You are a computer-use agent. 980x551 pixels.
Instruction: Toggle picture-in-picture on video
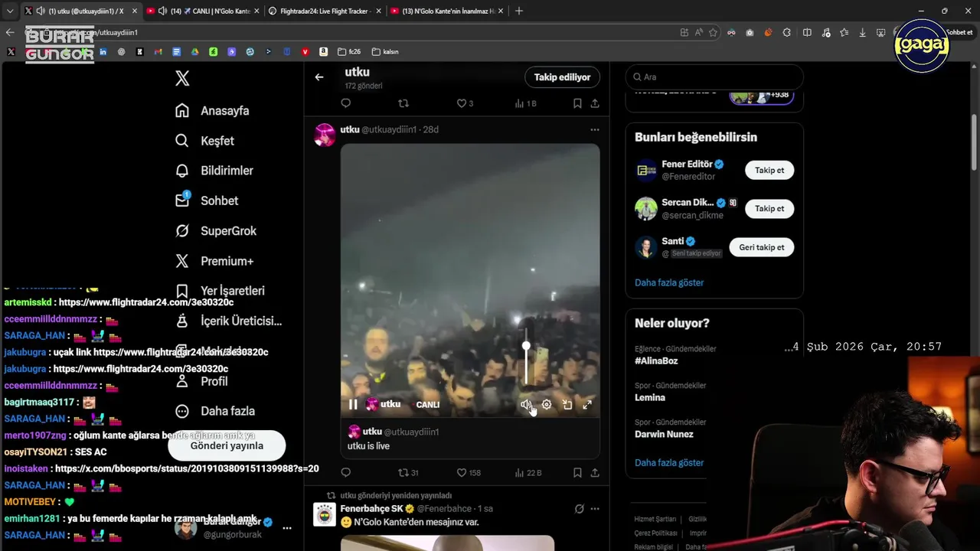567,405
